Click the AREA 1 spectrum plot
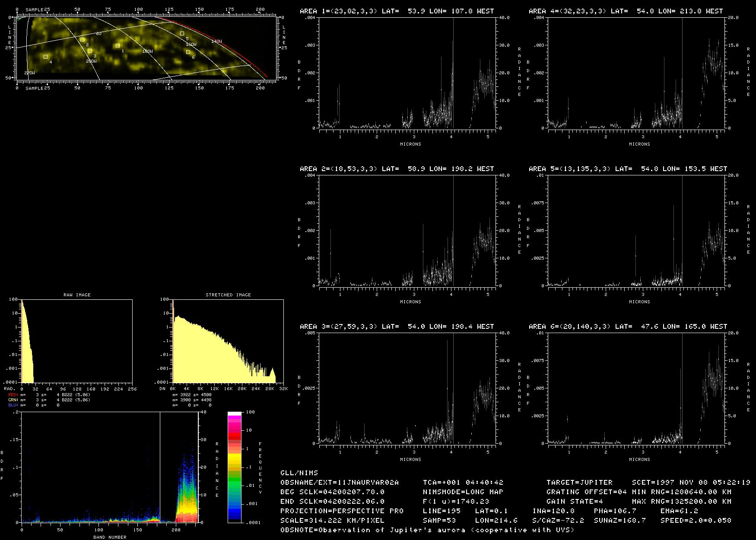The height and width of the screenshot is (540, 756). coord(407,73)
